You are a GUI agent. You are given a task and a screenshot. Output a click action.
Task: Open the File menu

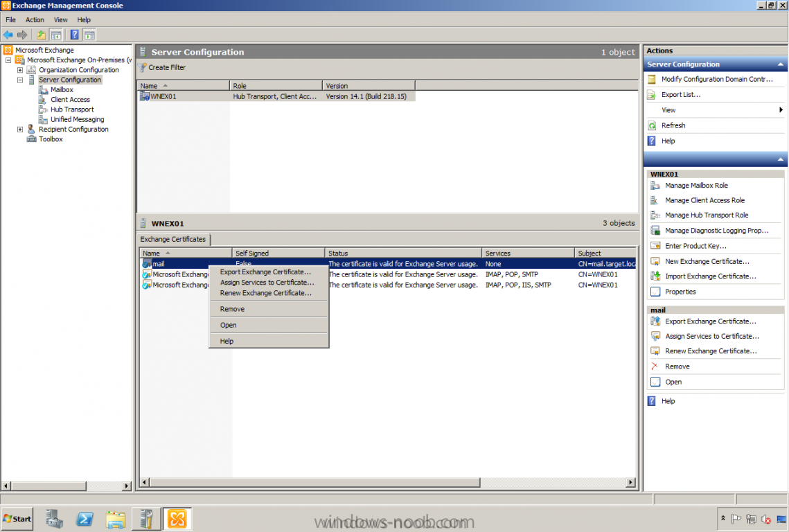pyautogui.click(x=10, y=20)
